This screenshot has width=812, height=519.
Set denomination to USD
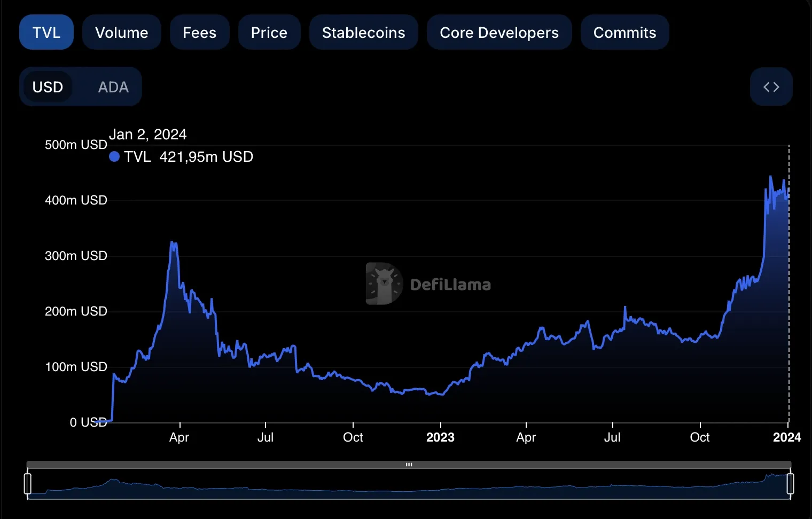pyautogui.click(x=48, y=87)
